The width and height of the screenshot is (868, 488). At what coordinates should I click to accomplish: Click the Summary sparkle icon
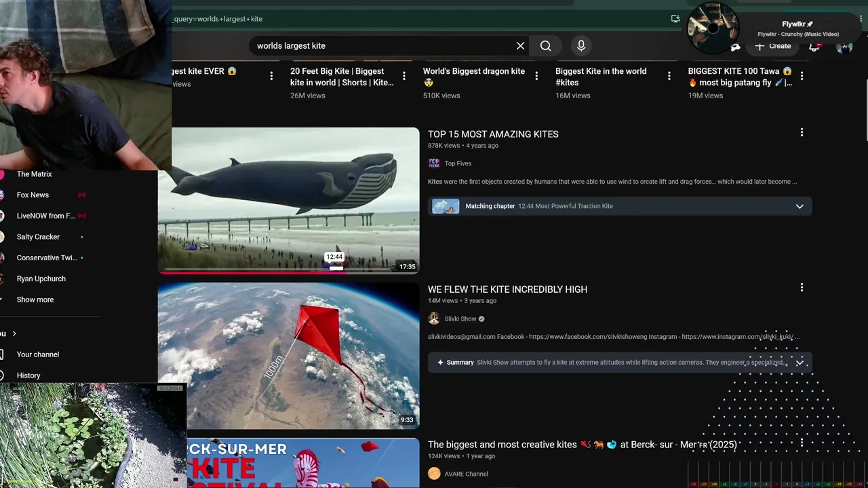pos(440,363)
